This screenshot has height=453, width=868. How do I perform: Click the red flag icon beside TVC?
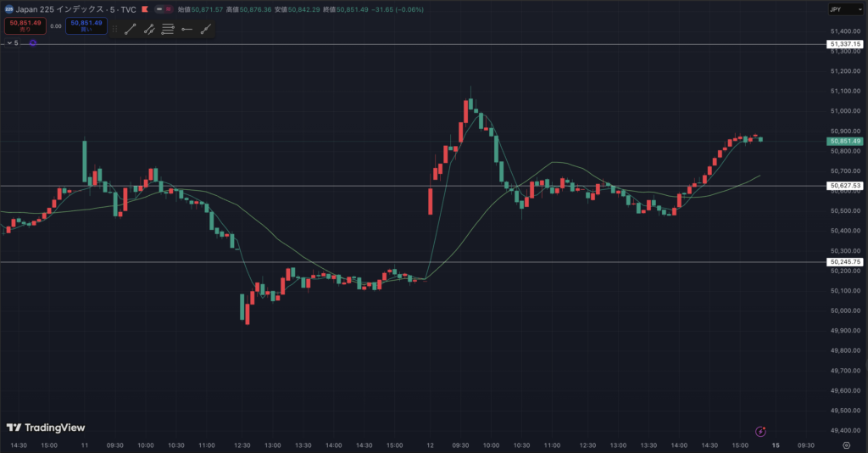[x=145, y=8]
